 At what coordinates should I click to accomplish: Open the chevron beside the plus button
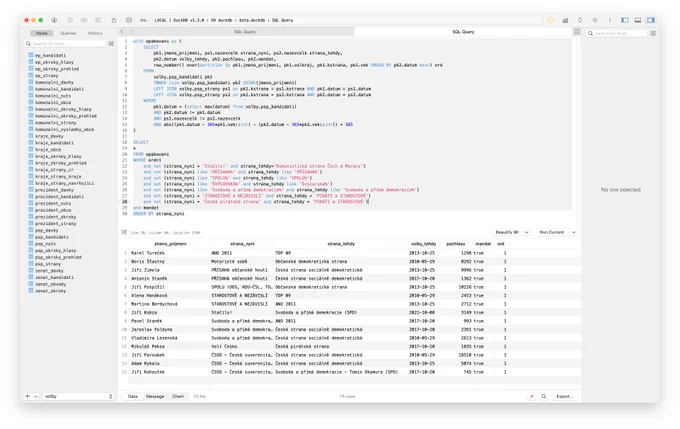click(x=36, y=396)
